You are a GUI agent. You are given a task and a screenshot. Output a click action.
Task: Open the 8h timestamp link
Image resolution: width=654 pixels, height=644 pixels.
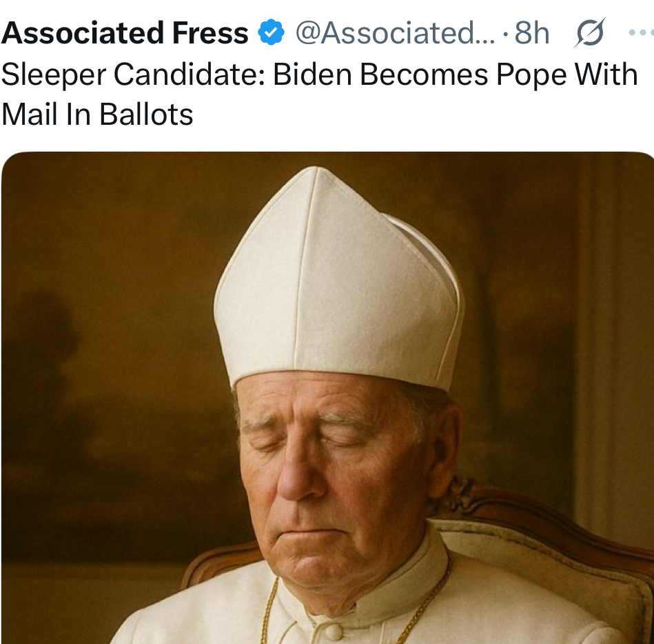[532, 32]
